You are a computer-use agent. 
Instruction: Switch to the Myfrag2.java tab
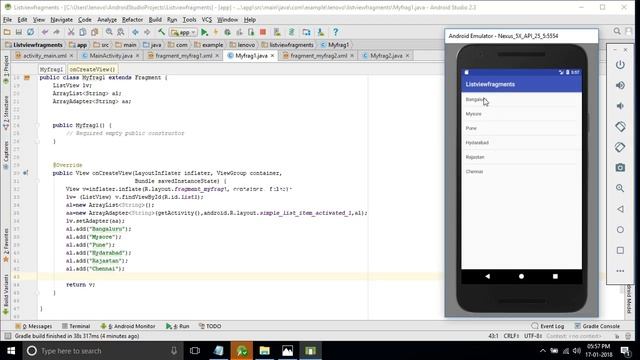click(386, 56)
